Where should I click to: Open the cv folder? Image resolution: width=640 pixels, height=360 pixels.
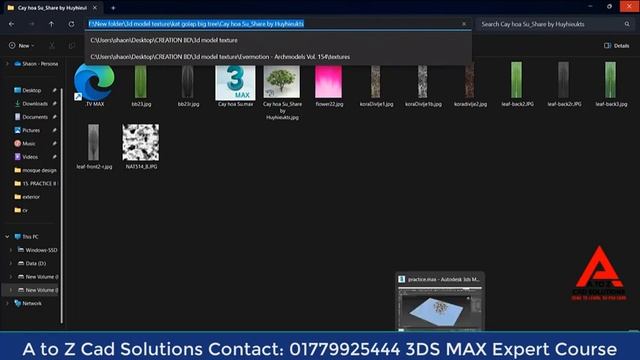(x=25, y=210)
